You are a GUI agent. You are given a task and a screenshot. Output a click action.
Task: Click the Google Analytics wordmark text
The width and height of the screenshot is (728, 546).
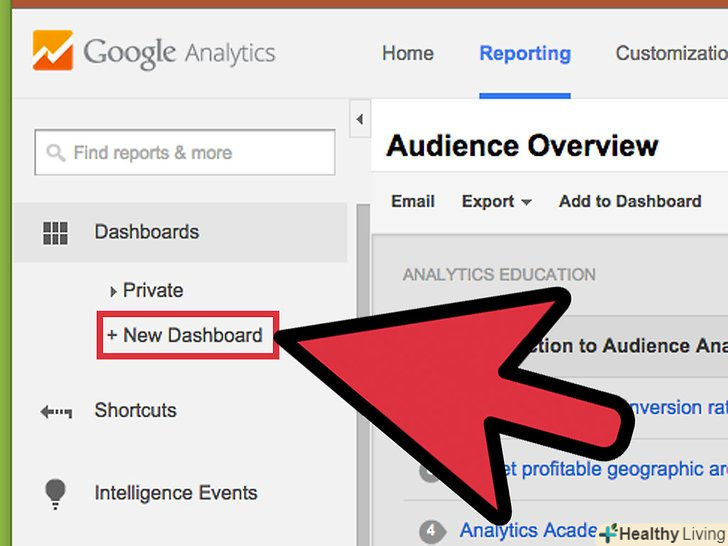[179, 53]
